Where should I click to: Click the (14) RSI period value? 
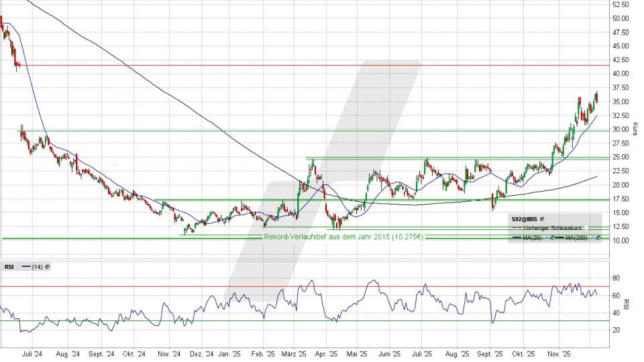[38, 267]
